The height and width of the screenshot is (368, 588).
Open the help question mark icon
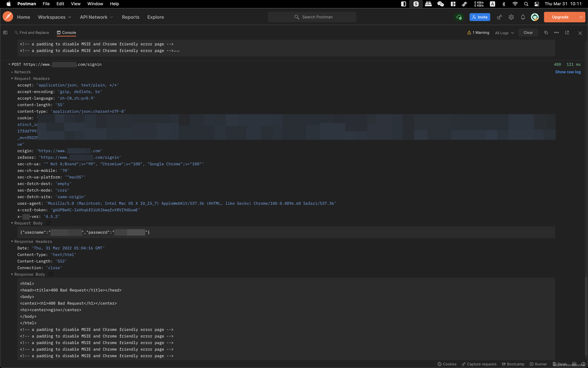coord(583,364)
